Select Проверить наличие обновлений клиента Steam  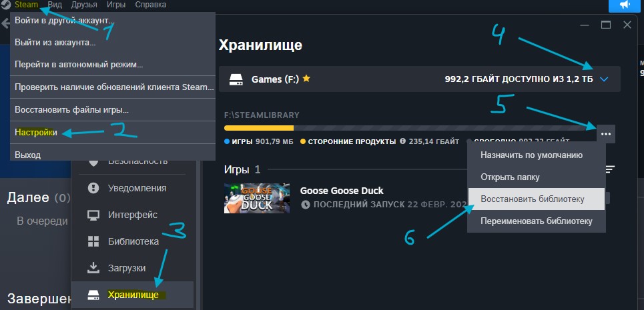click(113, 87)
